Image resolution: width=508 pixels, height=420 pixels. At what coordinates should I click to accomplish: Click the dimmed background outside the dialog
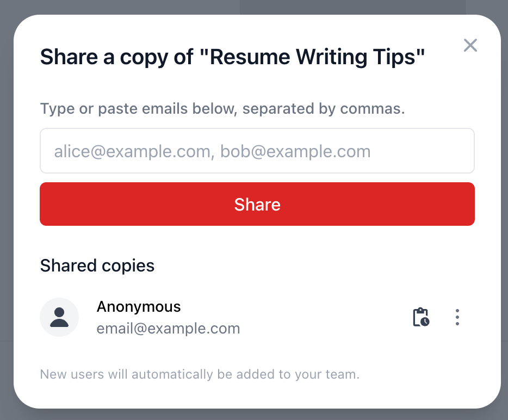[x=6, y=211]
